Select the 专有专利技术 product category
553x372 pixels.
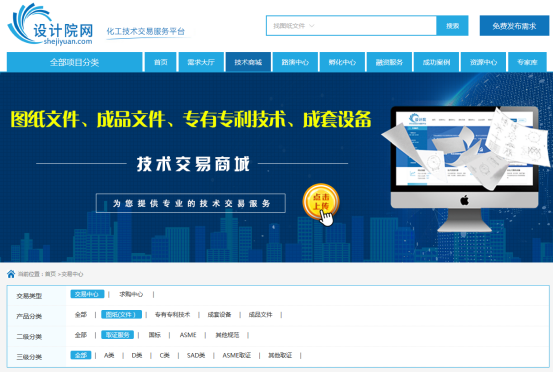pos(172,315)
